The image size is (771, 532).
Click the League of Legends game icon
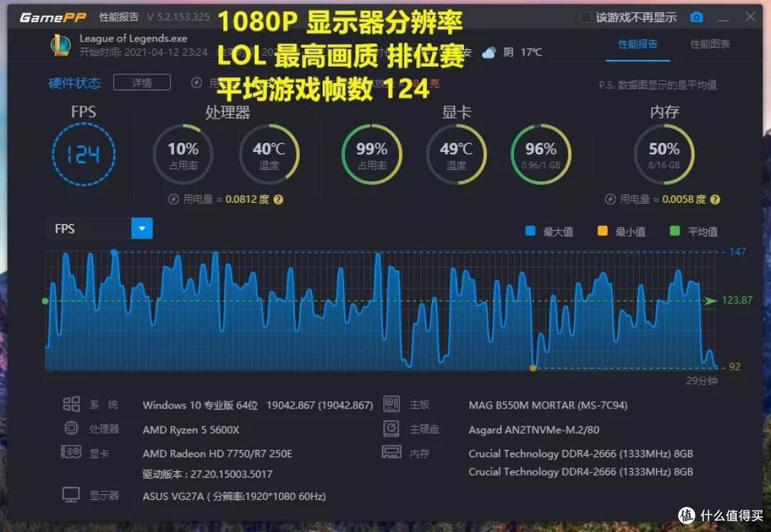click(x=61, y=45)
